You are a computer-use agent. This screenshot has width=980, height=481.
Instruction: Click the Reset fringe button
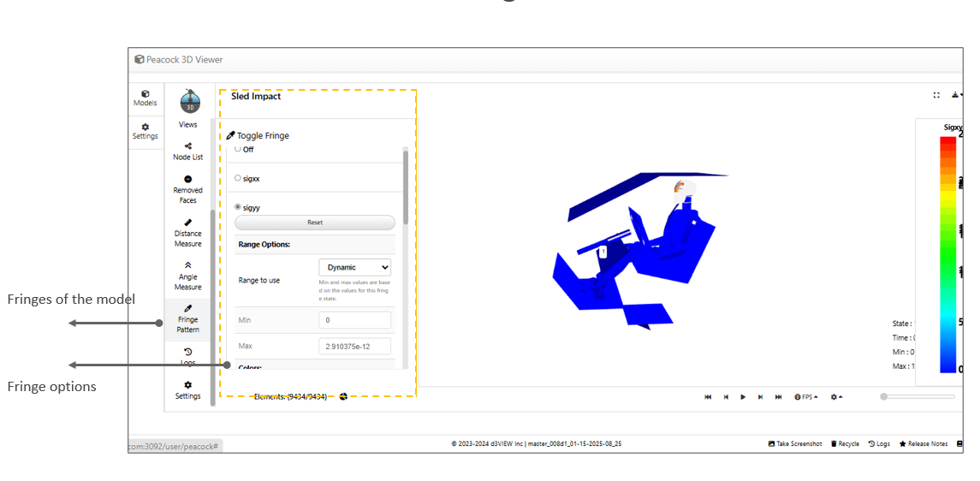pos(315,223)
